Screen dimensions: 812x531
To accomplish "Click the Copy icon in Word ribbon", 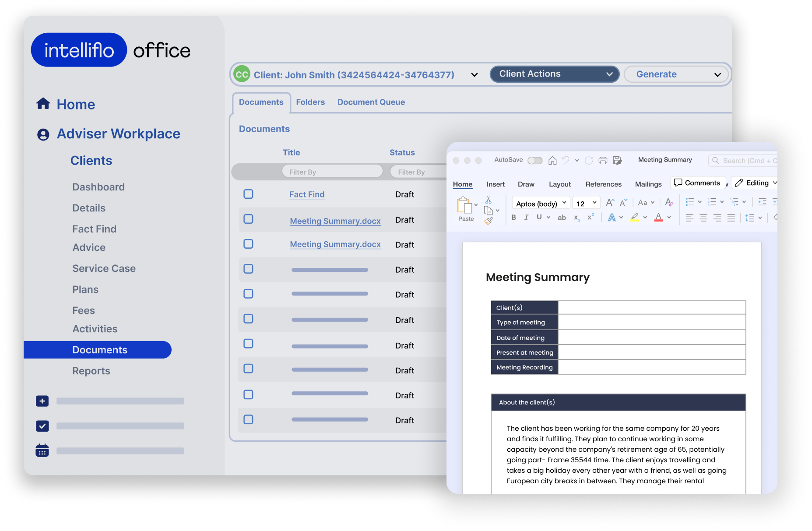I will (488, 211).
